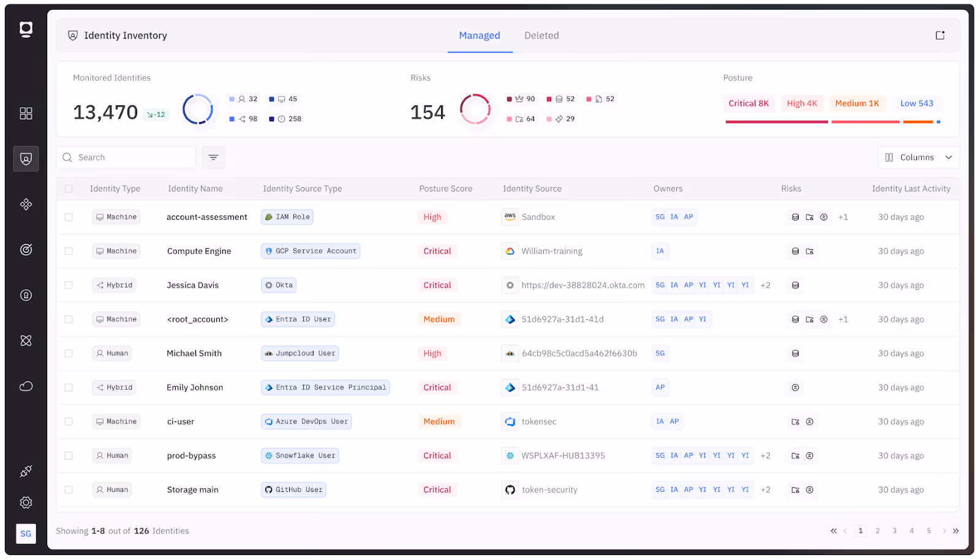
Task: Select the checkbox for the prod-bypass identity
Action: 69,455
